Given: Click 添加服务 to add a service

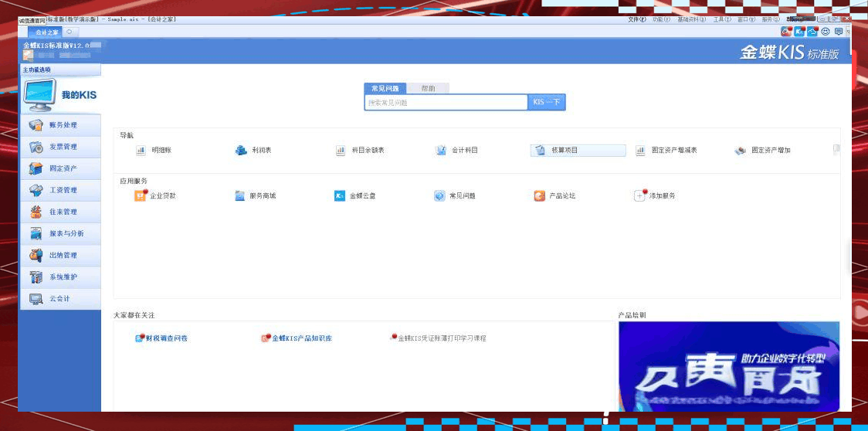Looking at the screenshot, I should click(x=661, y=196).
